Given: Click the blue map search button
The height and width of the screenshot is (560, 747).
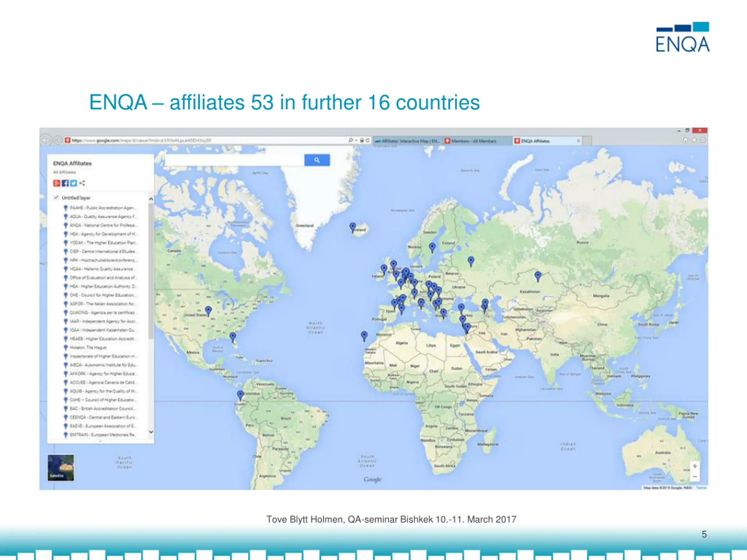Looking at the screenshot, I should (x=317, y=160).
